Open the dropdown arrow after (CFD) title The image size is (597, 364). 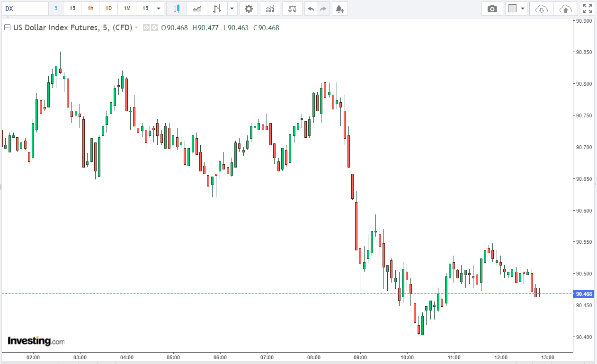pyautogui.click(x=136, y=27)
